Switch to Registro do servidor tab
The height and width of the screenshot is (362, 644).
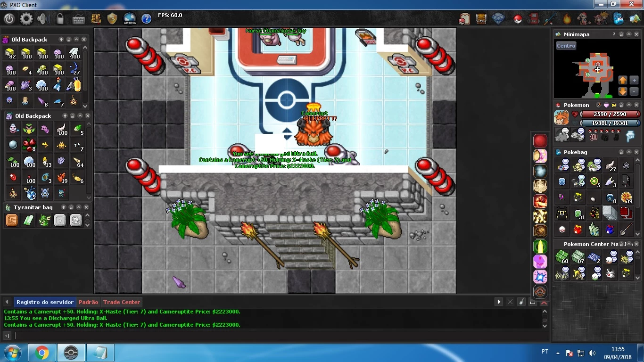click(45, 302)
